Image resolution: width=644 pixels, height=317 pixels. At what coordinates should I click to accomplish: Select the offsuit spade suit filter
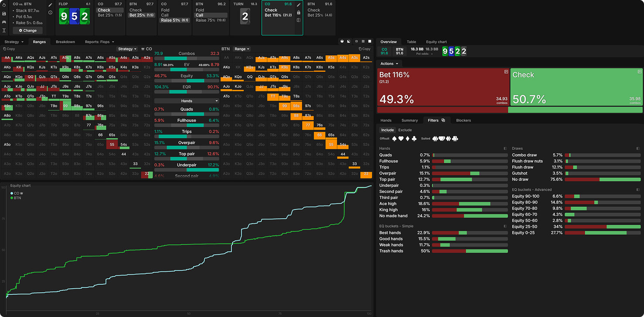click(x=395, y=138)
